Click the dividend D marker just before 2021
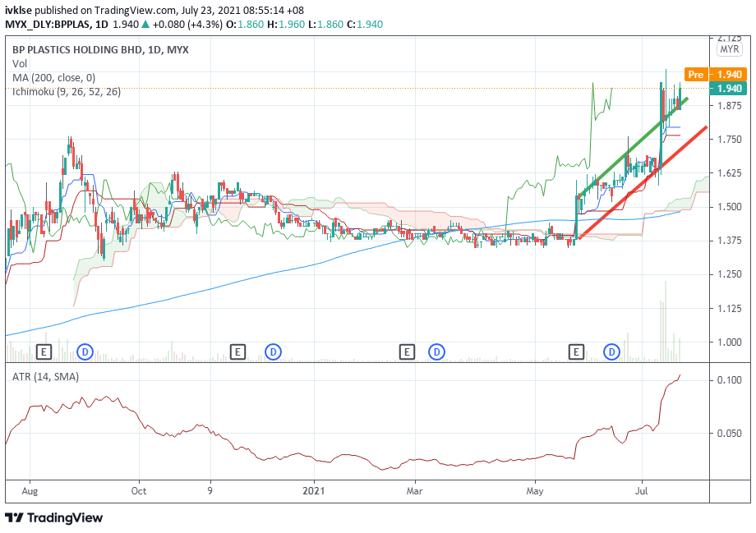756x533 pixels. tap(273, 352)
